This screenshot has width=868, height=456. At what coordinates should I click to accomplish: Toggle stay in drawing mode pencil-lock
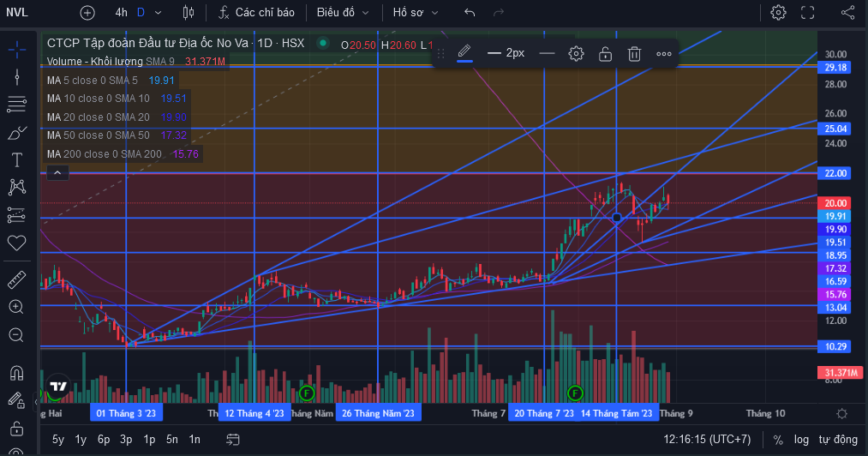coord(16,400)
